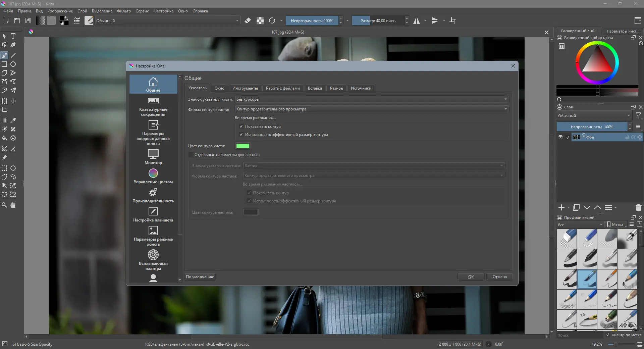
Task: Click the eraser mode toolbar icon
Action: coord(248,20)
